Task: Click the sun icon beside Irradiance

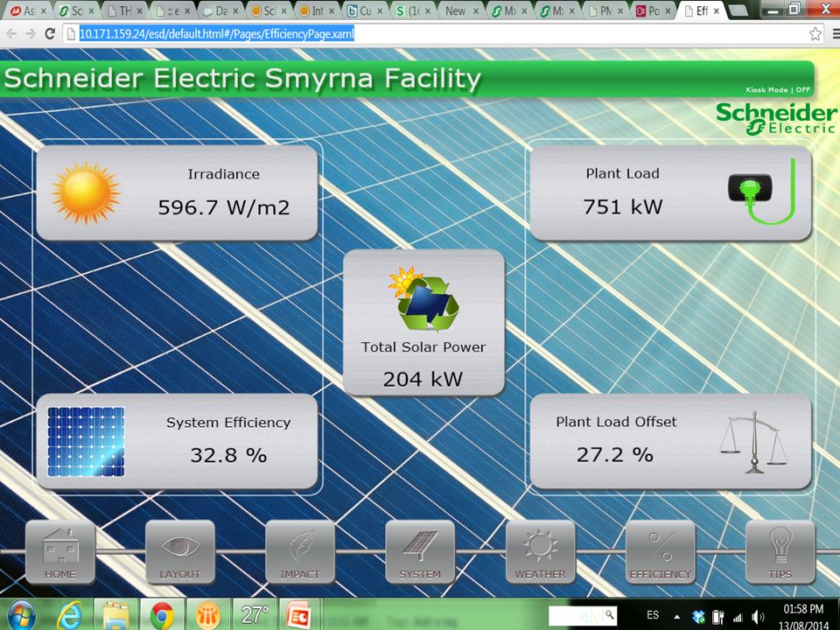Action: (x=86, y=192)
